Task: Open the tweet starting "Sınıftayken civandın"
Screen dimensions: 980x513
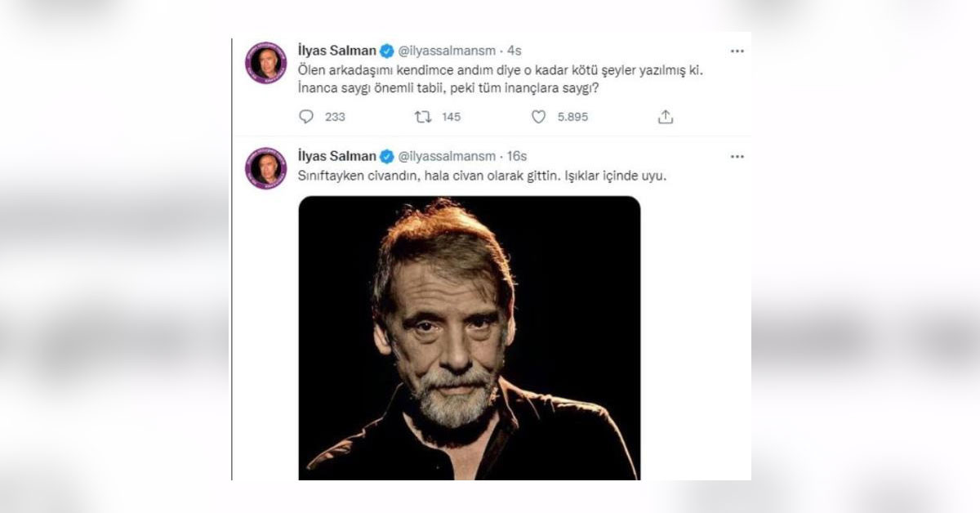Action: pos(482,176)
